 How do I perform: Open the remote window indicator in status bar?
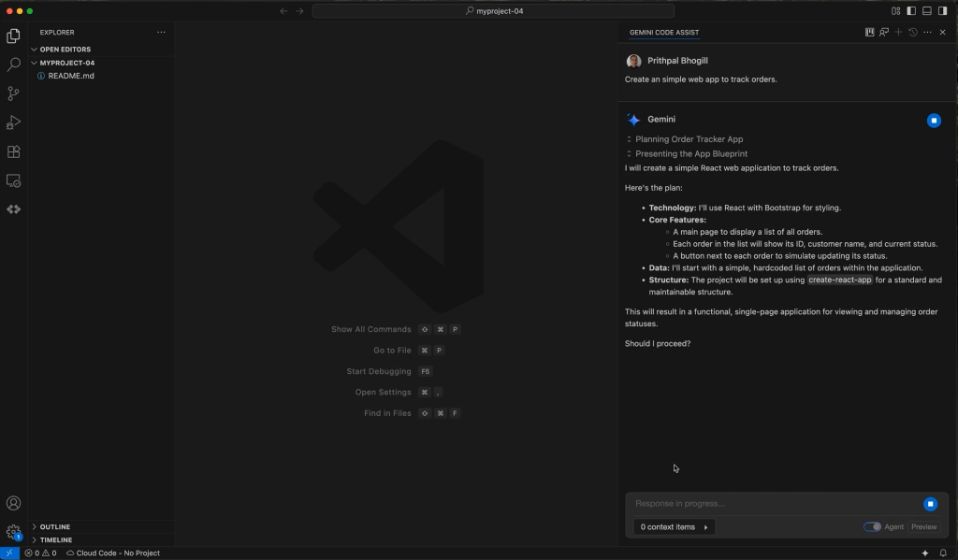pos(9,553)
